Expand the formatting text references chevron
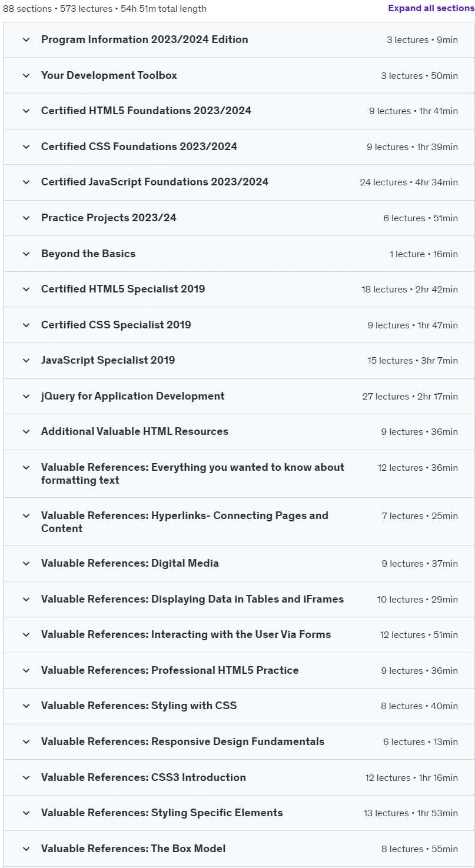 (26, 468)
